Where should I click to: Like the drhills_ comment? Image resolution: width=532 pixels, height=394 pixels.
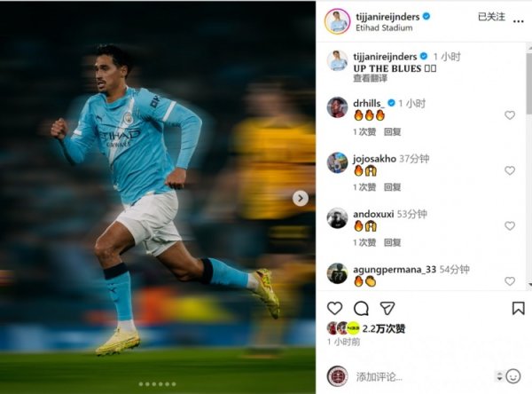tap(510, 115)
